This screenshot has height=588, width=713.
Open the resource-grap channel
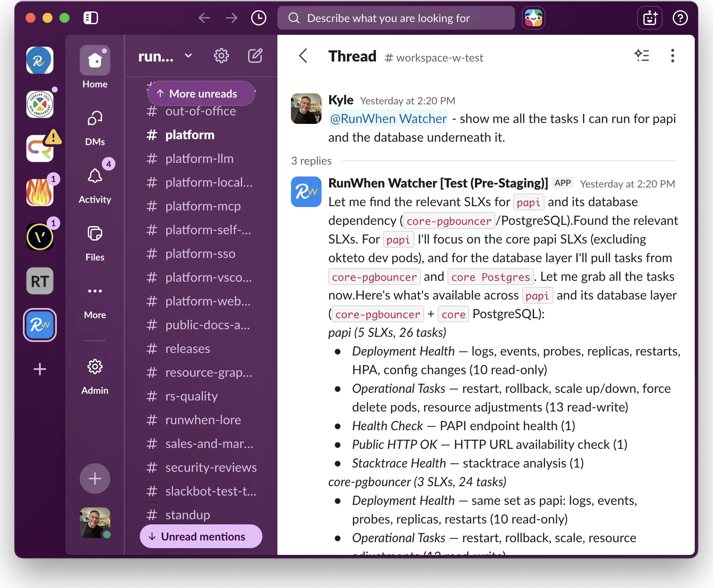(x=201, y=372)
